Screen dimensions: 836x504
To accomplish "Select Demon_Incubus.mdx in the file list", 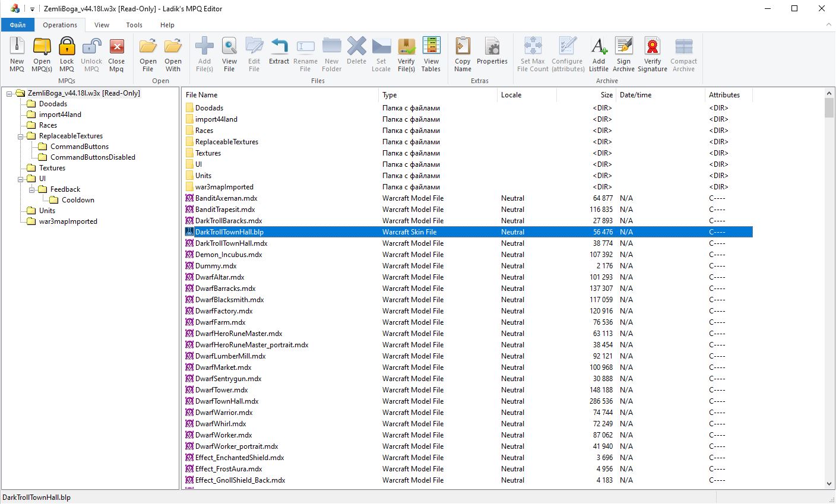I will coord(468,255).
